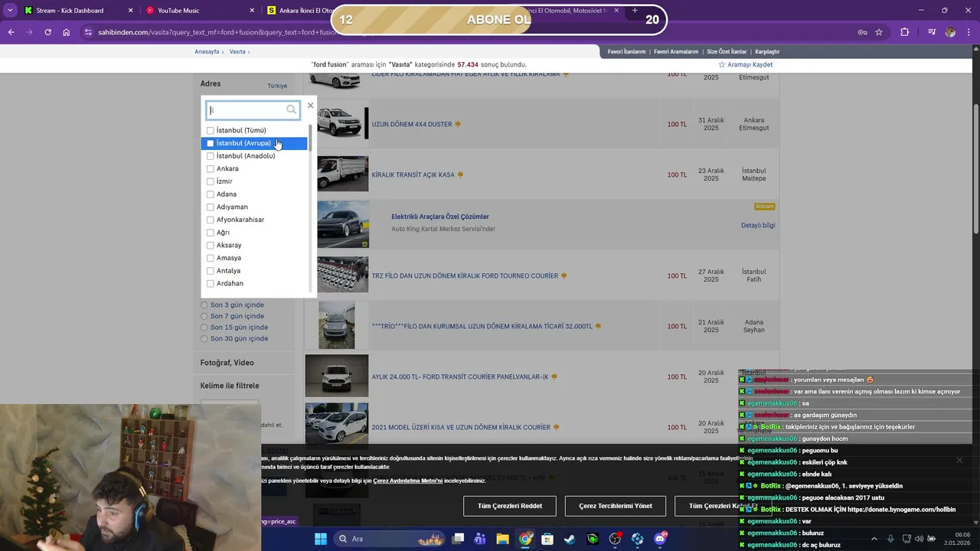Viewport: 980px width, 551px height.
Task: Open File Explorer from taskbar
Action: click(502, 539)
